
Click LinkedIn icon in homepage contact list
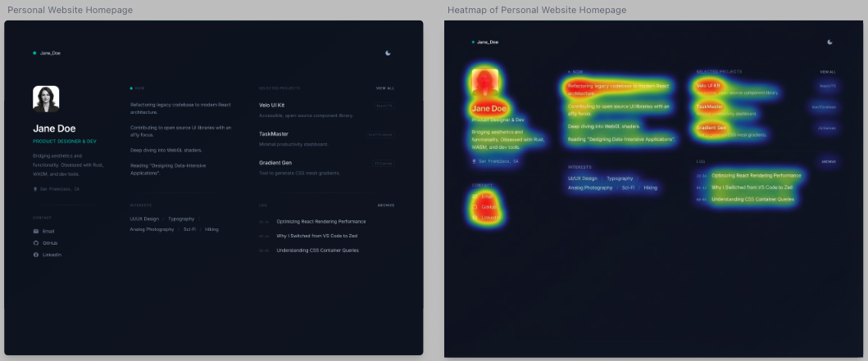36,255
